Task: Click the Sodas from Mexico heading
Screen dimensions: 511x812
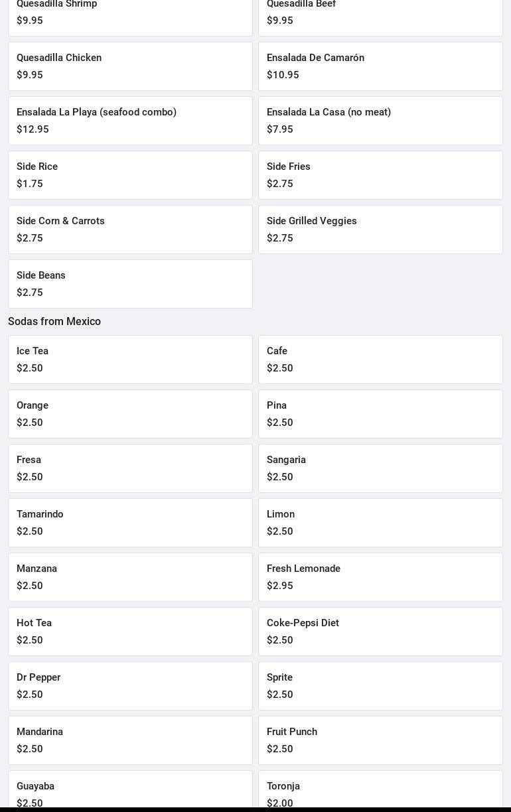Action: tap(54, 321)
